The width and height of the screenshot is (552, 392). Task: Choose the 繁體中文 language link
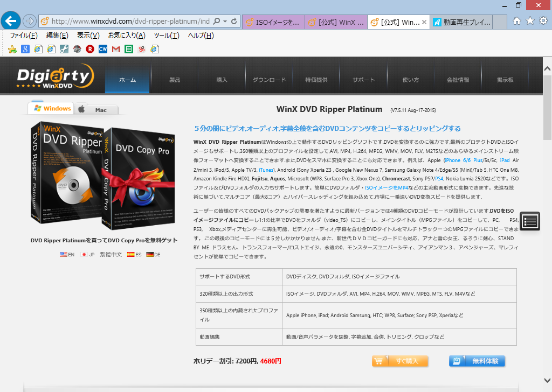(111, 255)
